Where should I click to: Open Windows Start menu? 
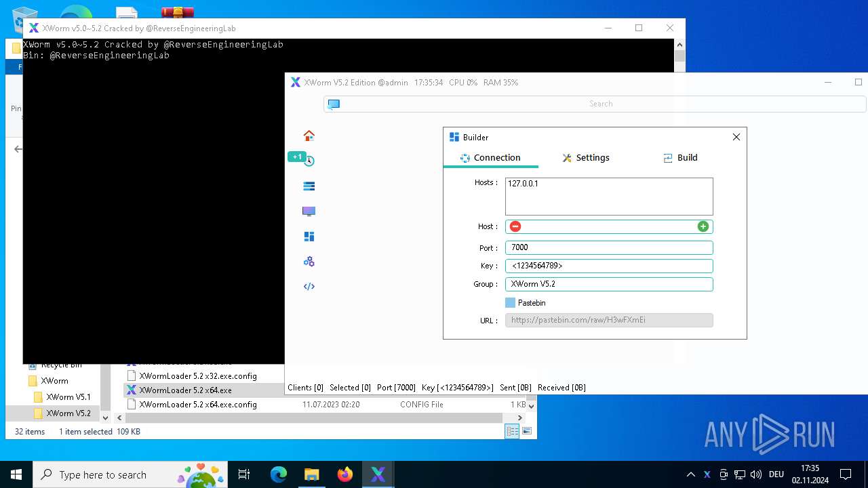tap(16, 474)
